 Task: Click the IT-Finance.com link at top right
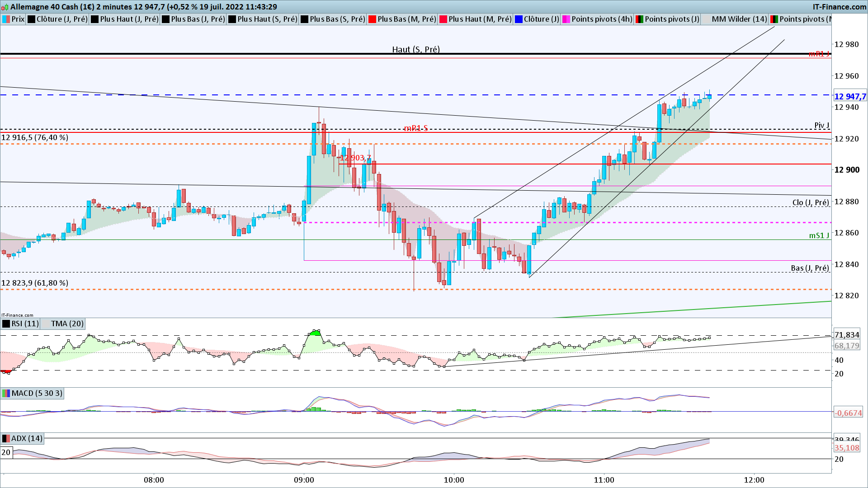click(839, 7)
